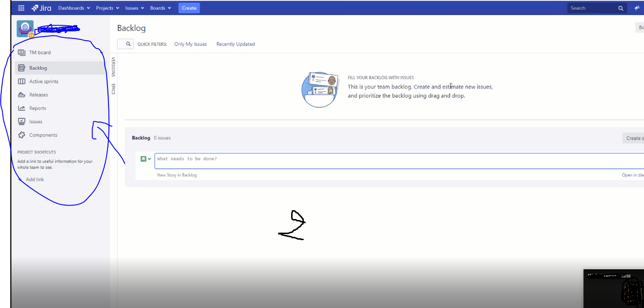Click the PROJECT SHORTCUTS label
Image resolution: width=644 pixels, height=308 pixels.
click(36, 152)
